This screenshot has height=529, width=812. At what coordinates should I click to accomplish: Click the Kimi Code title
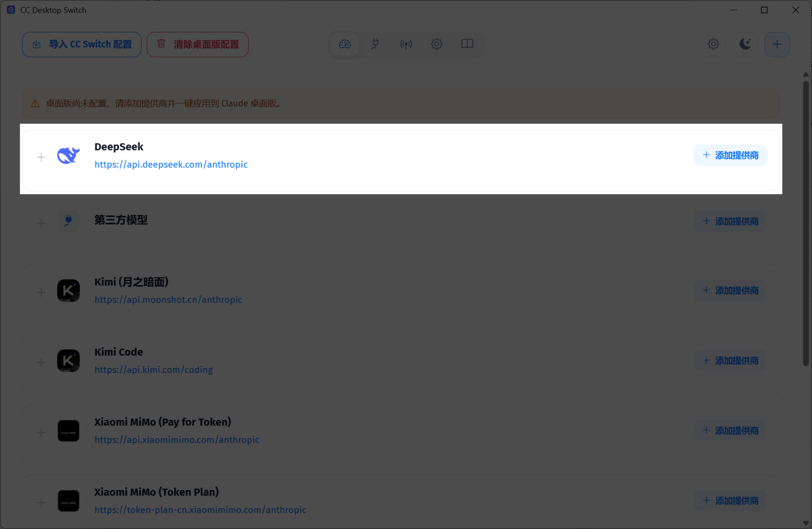pos(119,352)
